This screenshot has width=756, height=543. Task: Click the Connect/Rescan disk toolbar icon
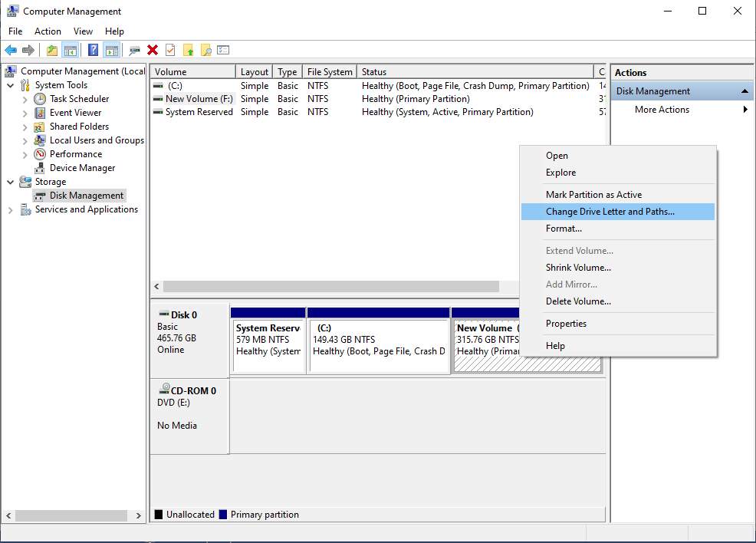pyautogui.click(x=134, y=50)
